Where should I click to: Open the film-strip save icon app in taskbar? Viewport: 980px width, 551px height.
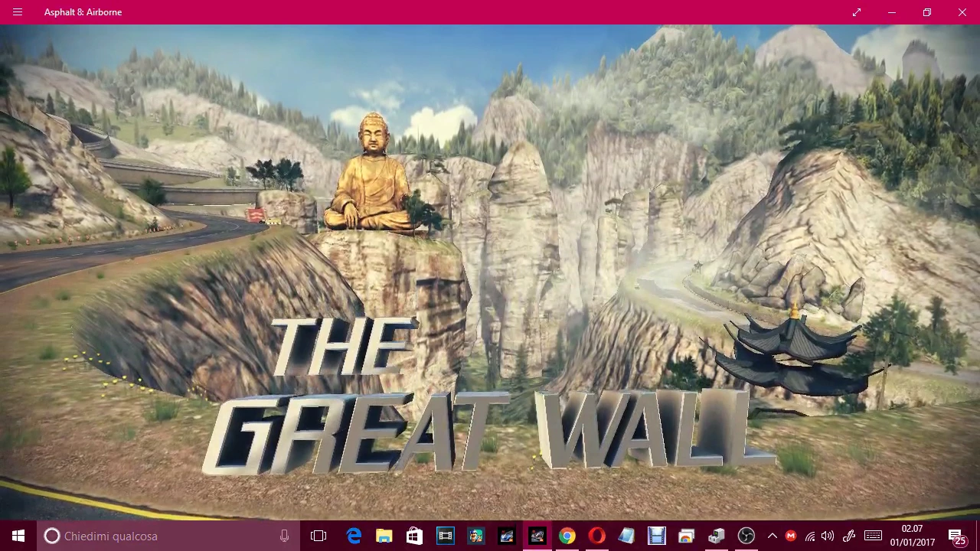656,536
